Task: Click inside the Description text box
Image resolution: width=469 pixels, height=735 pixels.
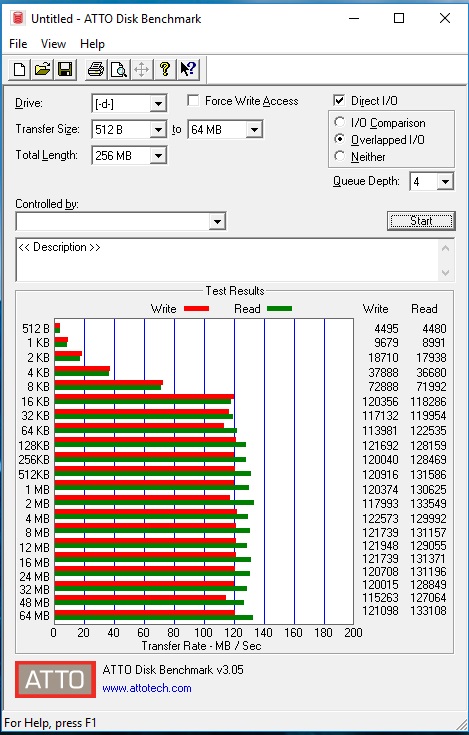Action: (228, 260)
